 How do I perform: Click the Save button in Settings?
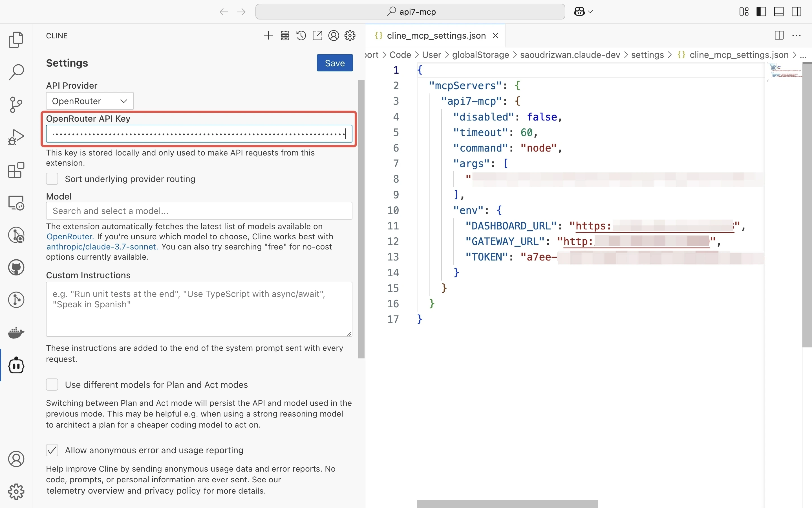335,63
